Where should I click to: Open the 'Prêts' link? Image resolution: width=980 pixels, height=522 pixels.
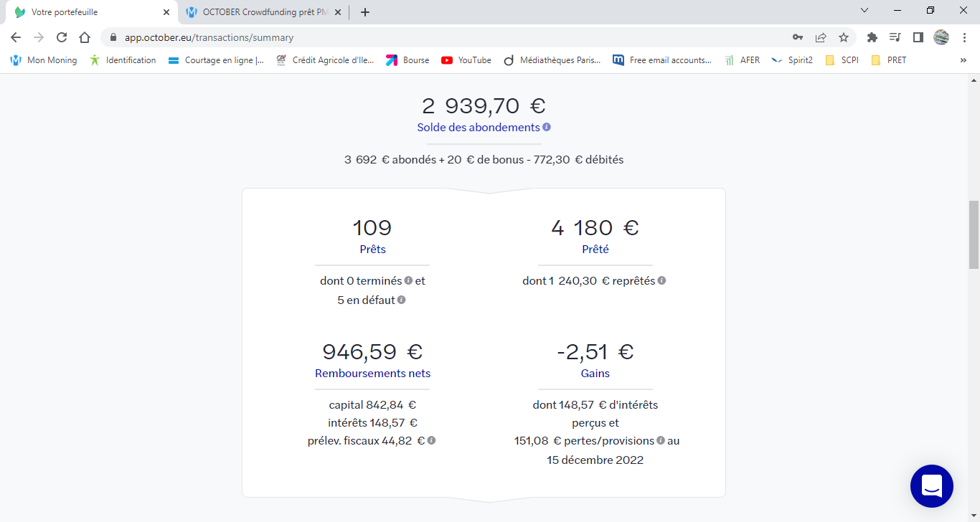coord(372,250)
